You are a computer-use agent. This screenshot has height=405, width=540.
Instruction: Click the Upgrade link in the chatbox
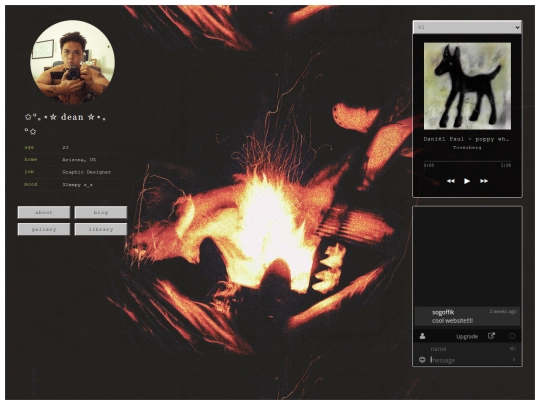click(467, 337)
